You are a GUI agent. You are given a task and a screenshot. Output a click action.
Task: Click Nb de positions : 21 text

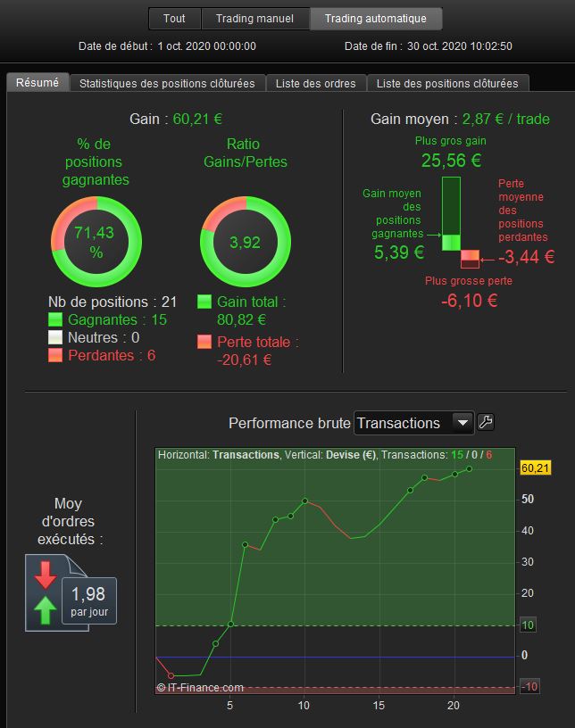point(112,302)
